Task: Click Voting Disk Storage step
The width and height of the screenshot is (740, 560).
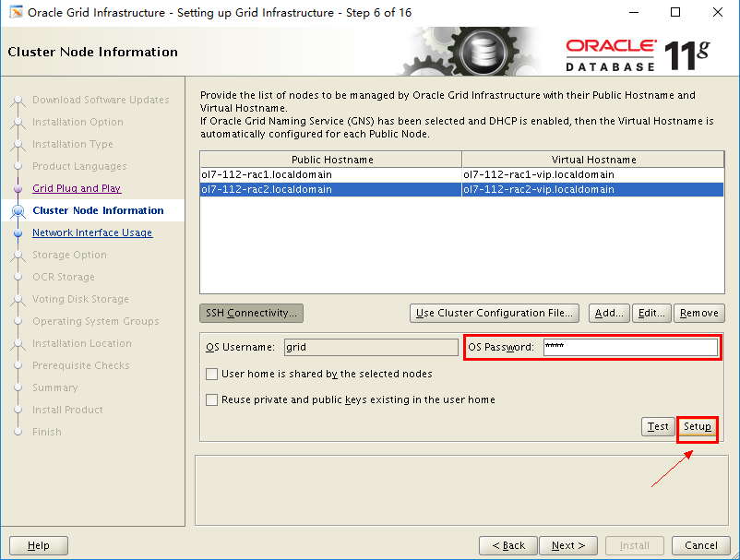Action: pyautogui.click(x=80, y=299)
